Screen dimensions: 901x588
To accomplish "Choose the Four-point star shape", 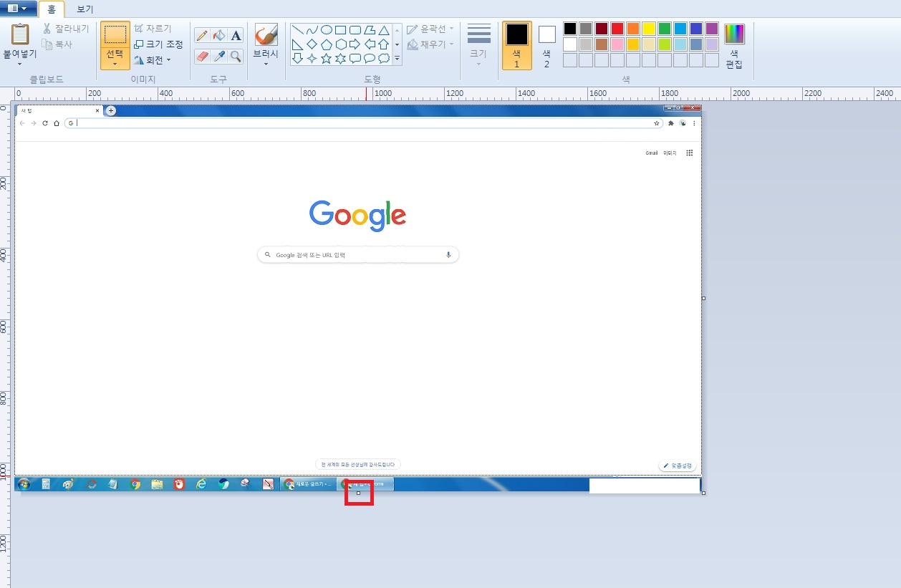I will pyautogui.click(x=312, y=59).
